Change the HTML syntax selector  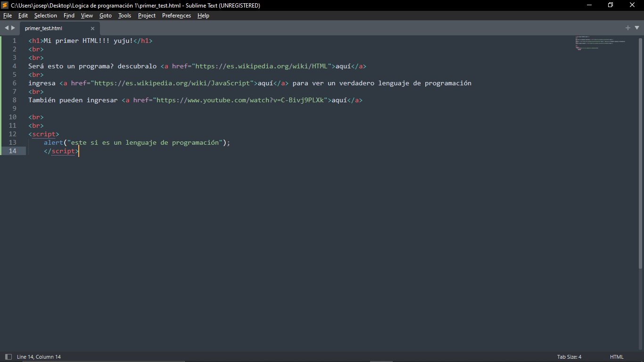(617, 357)
